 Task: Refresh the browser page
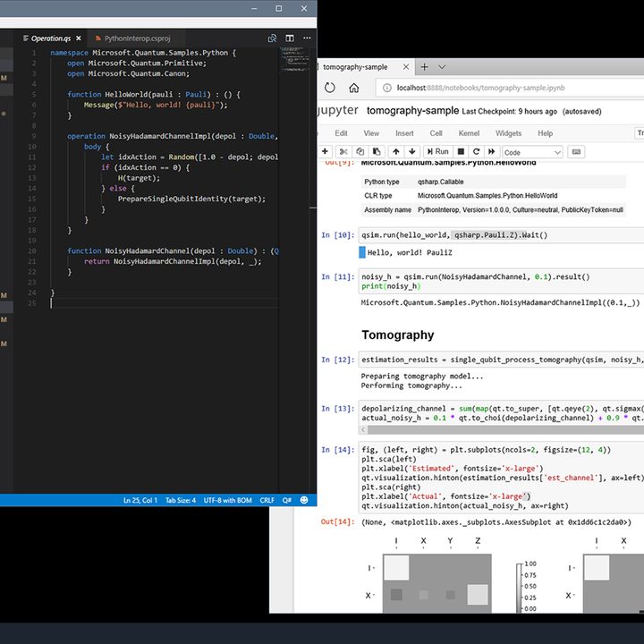(x=329, y=88)
